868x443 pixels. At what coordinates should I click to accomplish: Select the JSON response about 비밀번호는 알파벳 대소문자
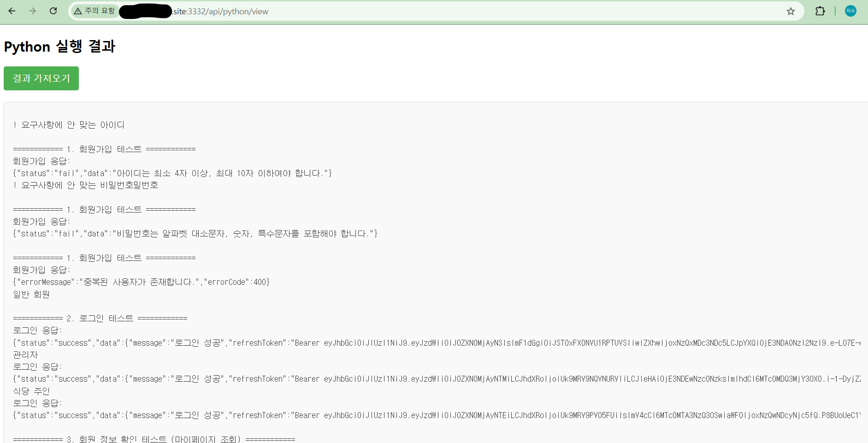(x=195, y=234)
